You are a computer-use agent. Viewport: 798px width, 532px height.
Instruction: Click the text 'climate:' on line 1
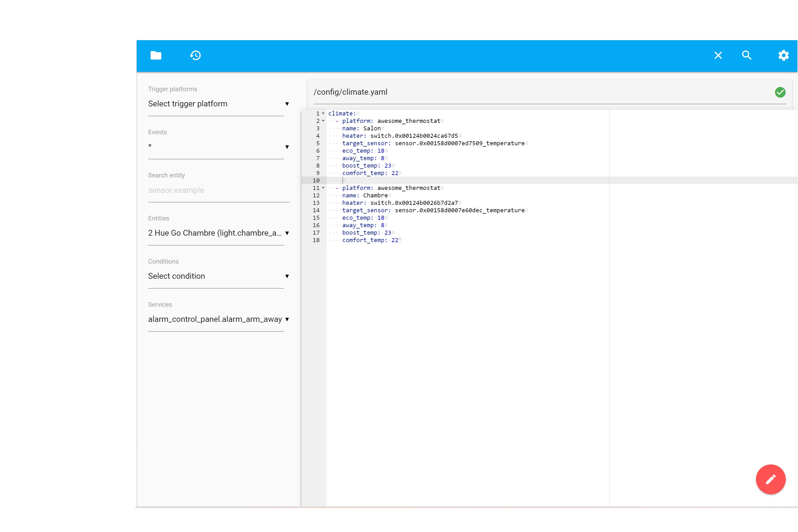click(x=342, y=113)
